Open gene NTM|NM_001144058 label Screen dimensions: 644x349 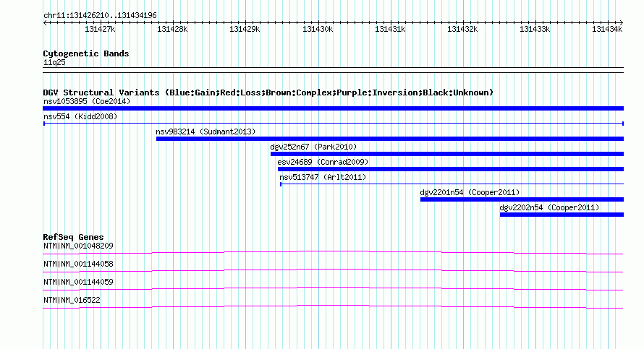coord(78,264)
